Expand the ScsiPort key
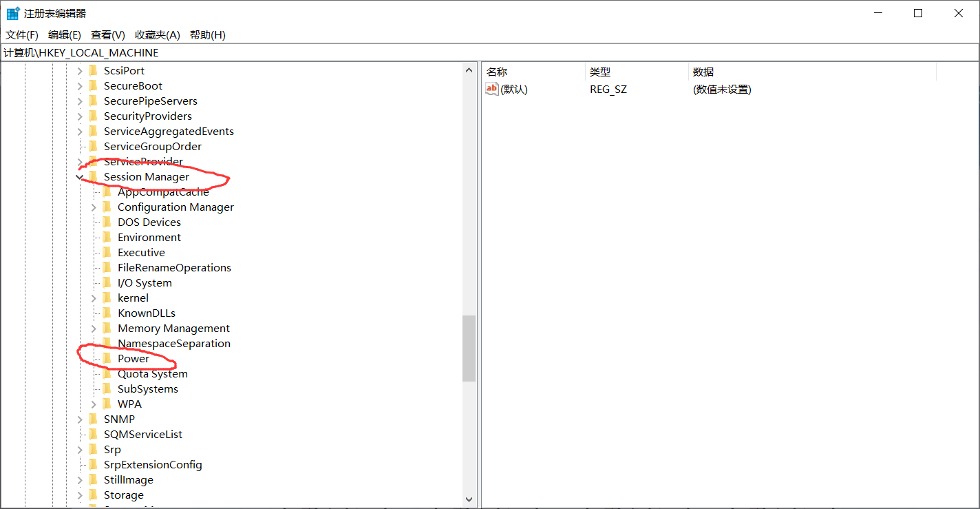980x509 pixels. click(x=80, y=70)
